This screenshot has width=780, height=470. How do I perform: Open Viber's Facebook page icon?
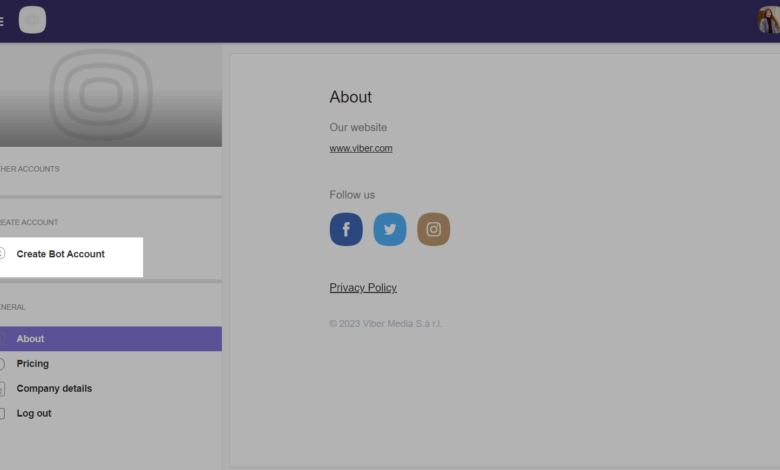[346, 229]
